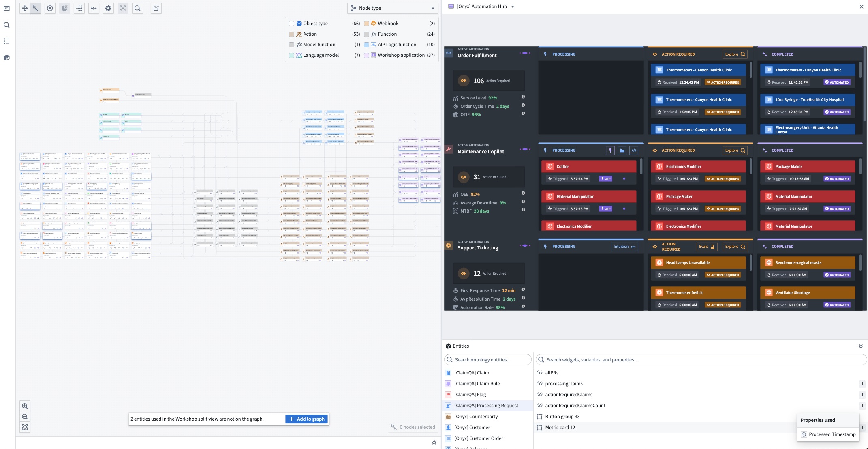Open the [Onyx] Automation Hub dropdown
Screen dimensions: 868x449
pyautogui.click(x=513, y=6)
